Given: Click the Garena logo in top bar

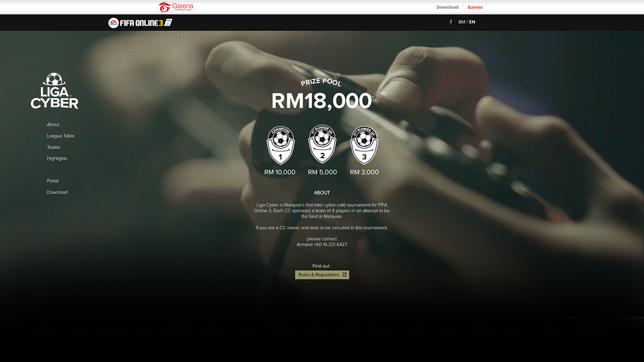Looking at the screenshot, I should pos(176,7).
